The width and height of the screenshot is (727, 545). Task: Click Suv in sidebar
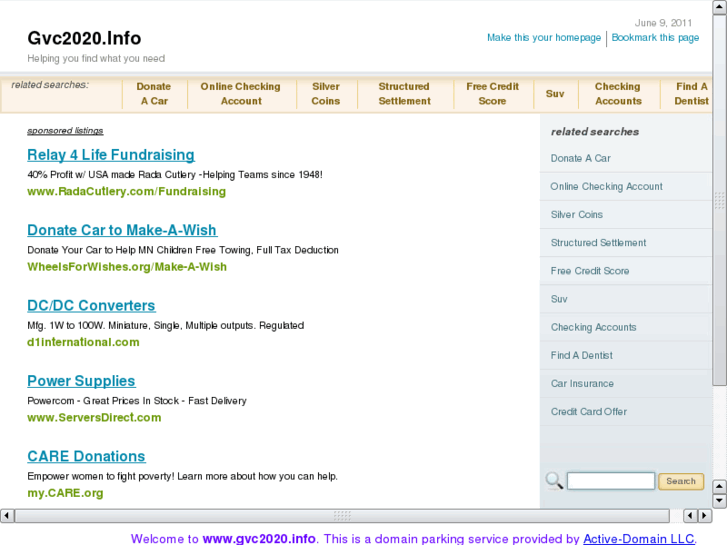(559, 299)
